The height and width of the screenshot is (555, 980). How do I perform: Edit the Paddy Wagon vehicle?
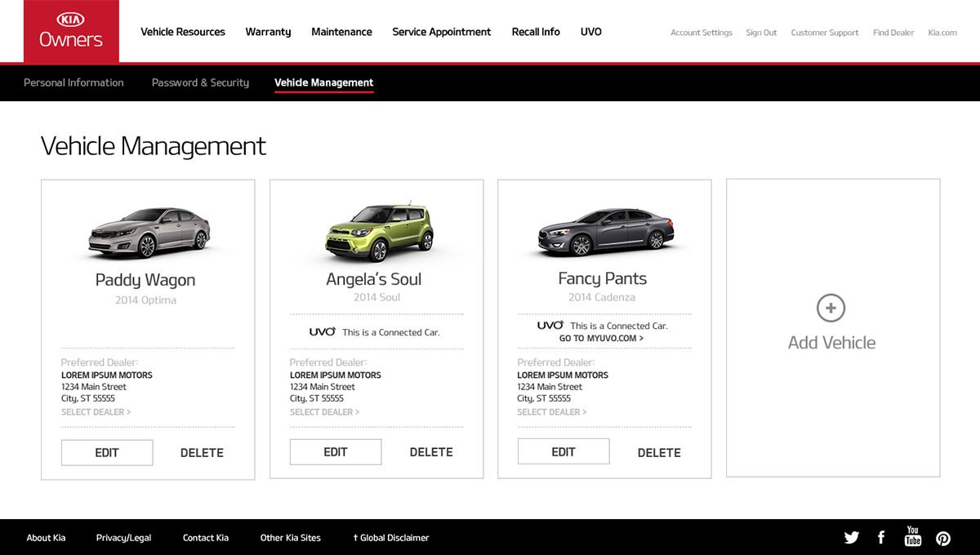(107, 453)
